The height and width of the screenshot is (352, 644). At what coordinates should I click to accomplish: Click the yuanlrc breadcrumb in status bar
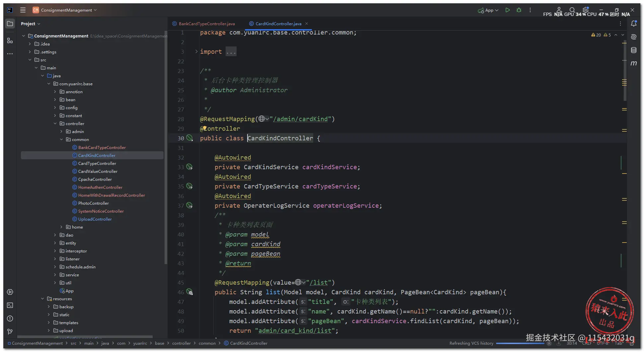click(x=140, y=343)
